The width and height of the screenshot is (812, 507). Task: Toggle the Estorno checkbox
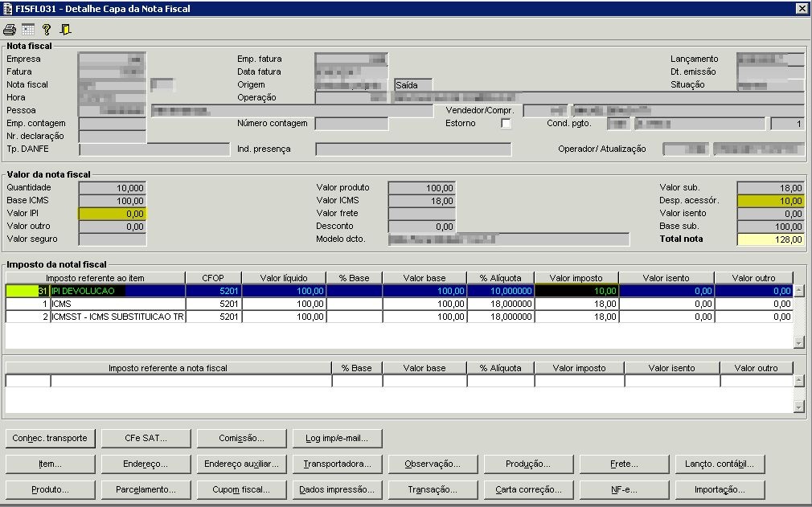[x=506, y=124]
